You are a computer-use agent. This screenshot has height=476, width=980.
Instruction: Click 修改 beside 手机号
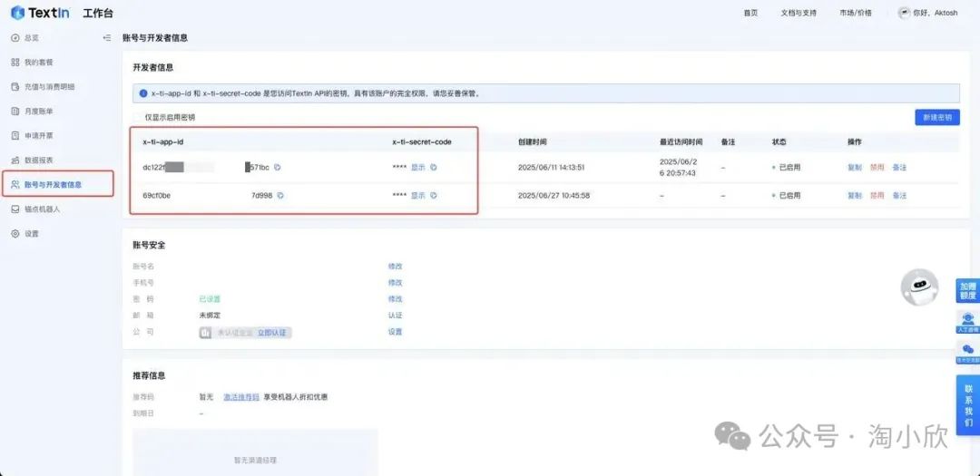click(x=395, y=283)
